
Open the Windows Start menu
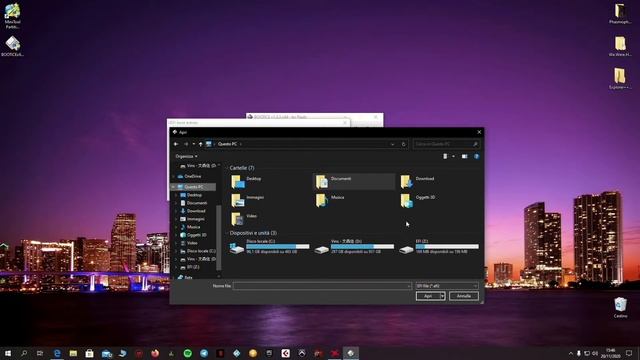[8, 353]
